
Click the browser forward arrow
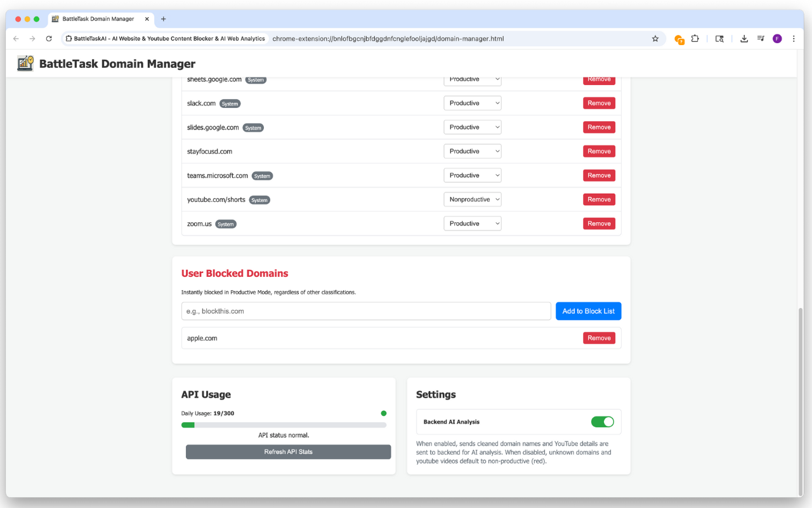(32, 39)
